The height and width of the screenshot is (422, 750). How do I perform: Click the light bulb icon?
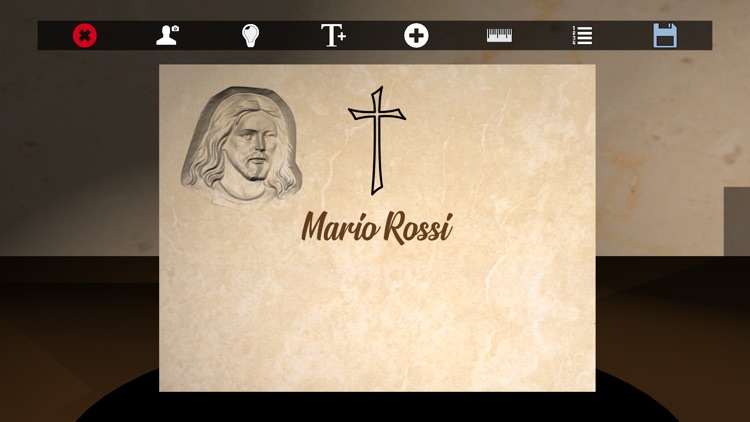pyautogui.click(x=250, y=35)
